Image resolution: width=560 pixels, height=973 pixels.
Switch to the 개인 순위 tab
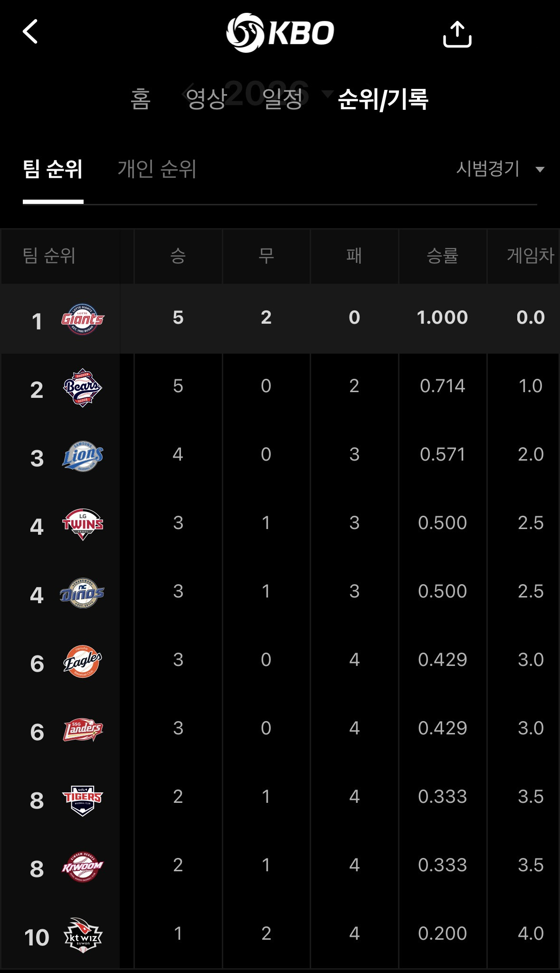tap(157, 169)
